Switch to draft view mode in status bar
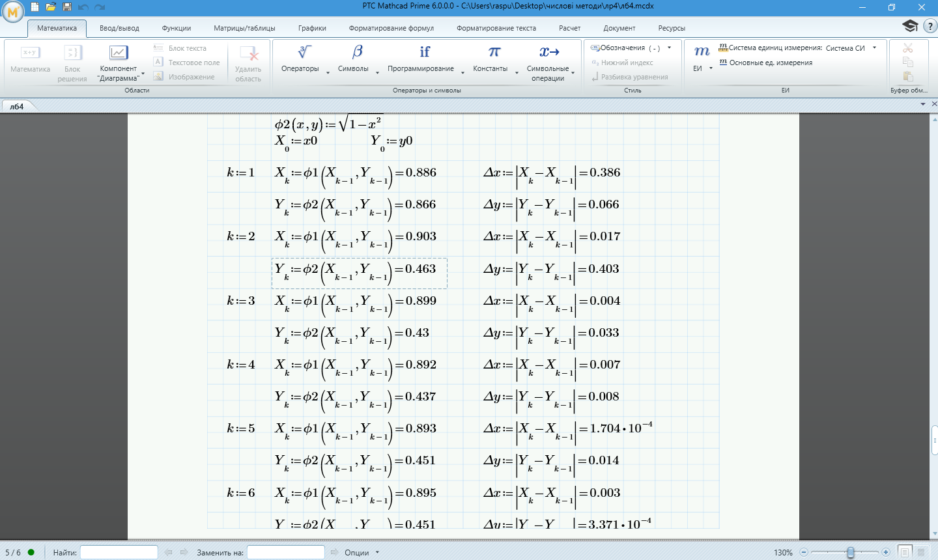Viewport: 938px width, 560px height. click(921, 552)
